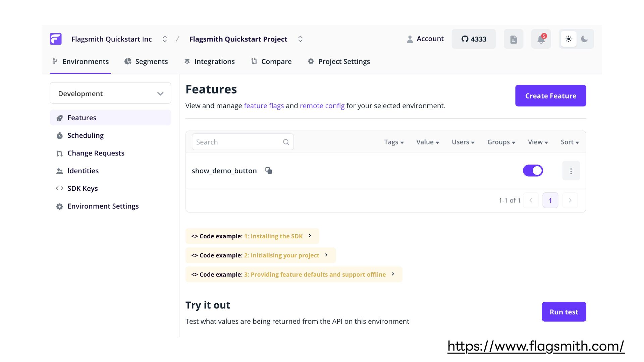Open the notifications bell
Image resolution: width=644 pixels, height=362 pixels.
(x=541, y=39)
